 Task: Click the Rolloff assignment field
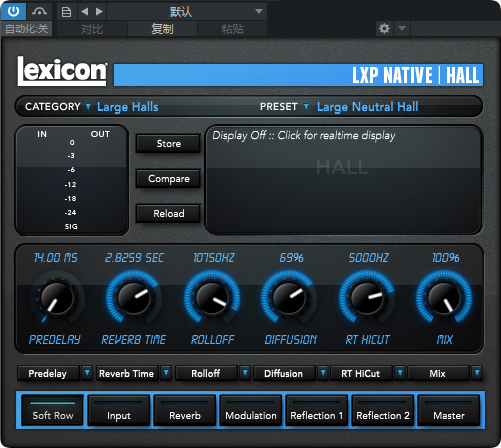pyautogui.click(x=206, y=373)
